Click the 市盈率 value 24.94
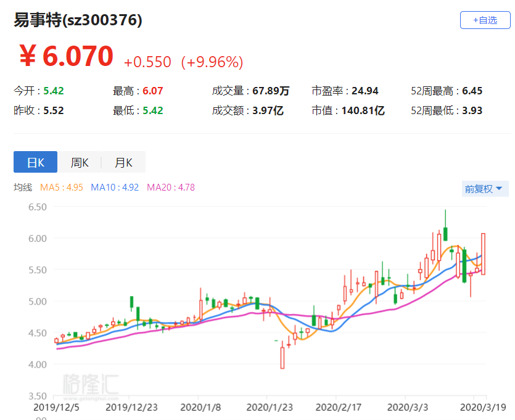This screenshot has width=515, height=420. 365,91
